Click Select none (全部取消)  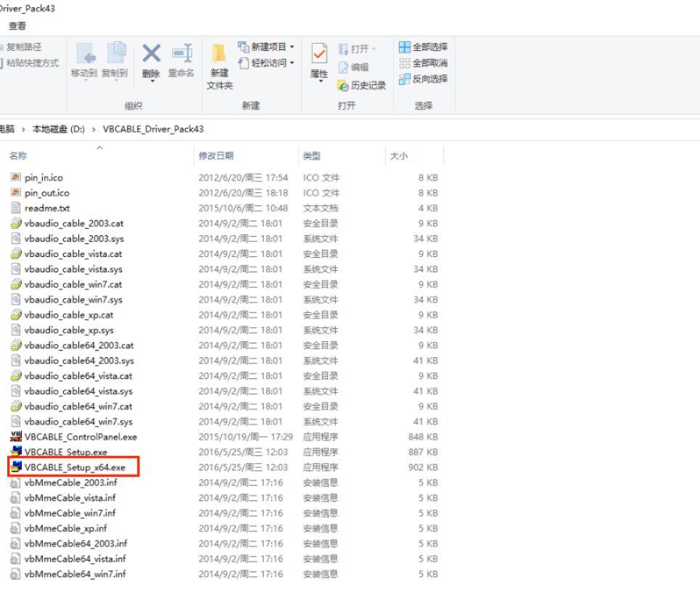coord(423,63)
